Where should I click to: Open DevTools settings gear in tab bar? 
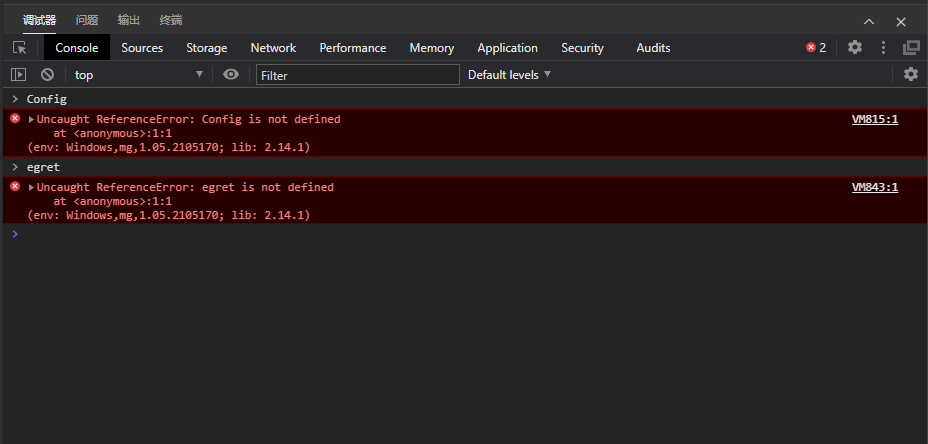pyautogui.click(x=855, y=47)
